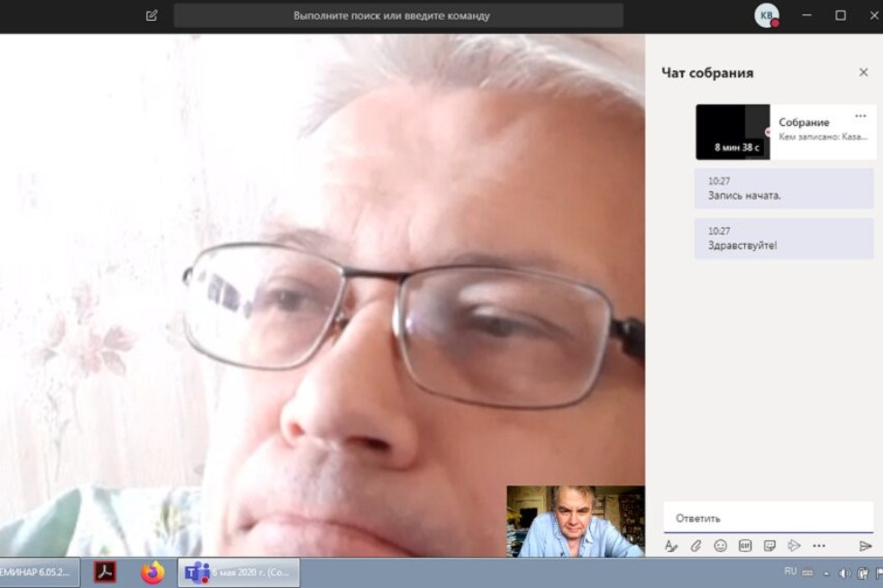The height and width of the screenshot is (588, 883).
Task: Insert a GIF into the chat
Action: [745, 546]
